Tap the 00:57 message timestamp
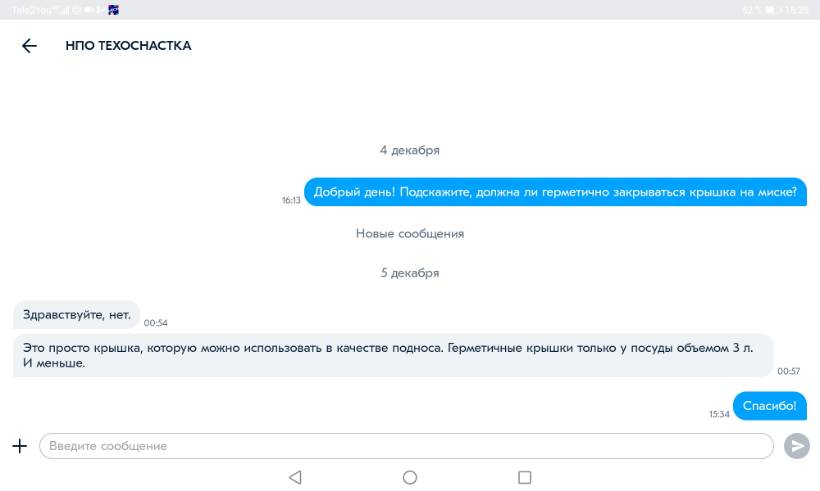820x491 pixels. tap(788, 371)
